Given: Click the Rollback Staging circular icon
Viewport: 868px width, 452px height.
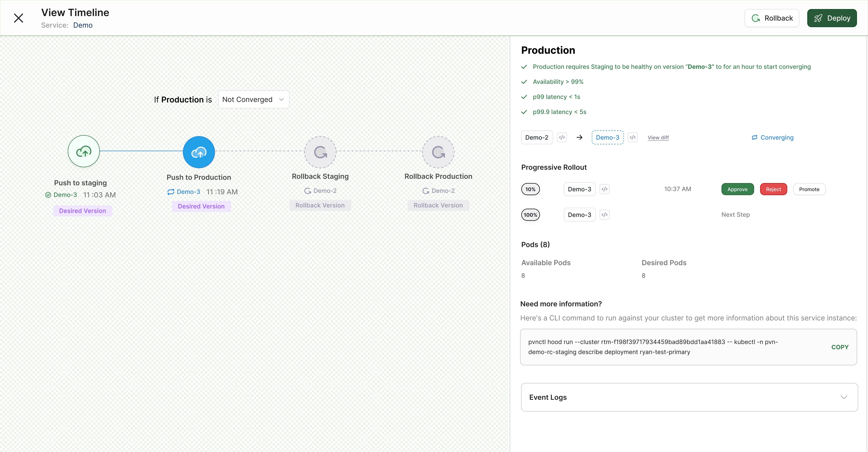Looking at the screenshot, I should point(320,152).
